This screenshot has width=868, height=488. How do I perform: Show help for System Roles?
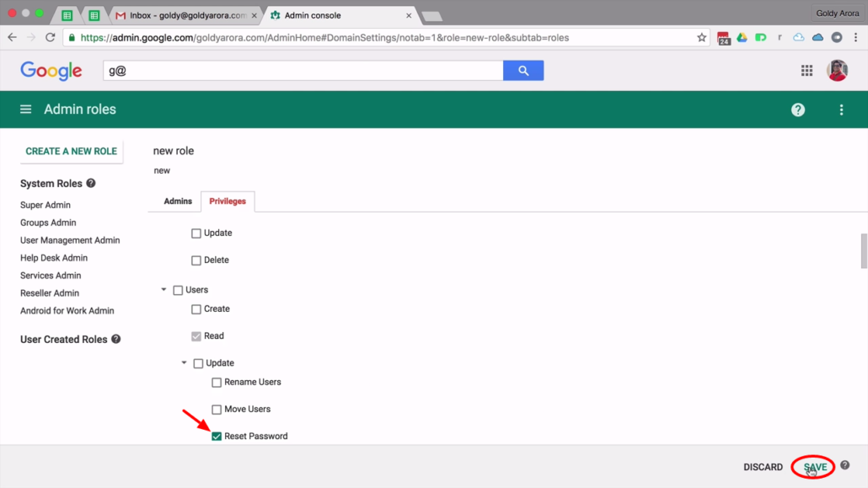click(91, 183)
